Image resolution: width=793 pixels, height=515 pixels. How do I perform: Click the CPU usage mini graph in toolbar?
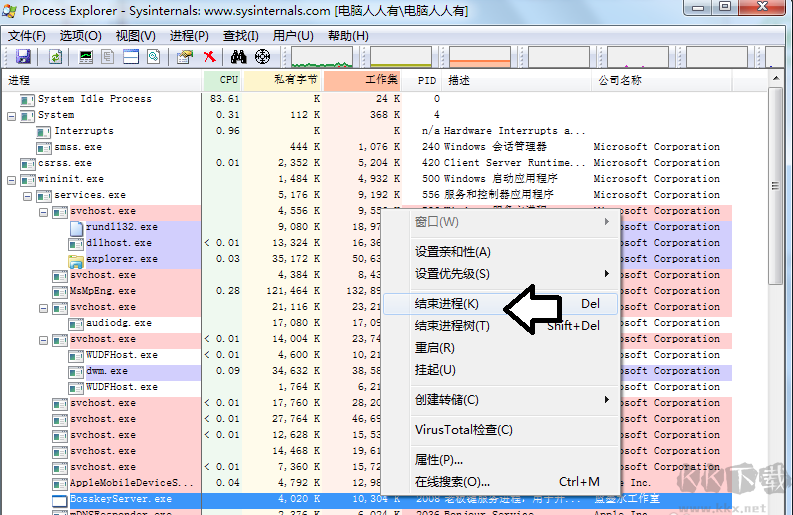point(321,57)
